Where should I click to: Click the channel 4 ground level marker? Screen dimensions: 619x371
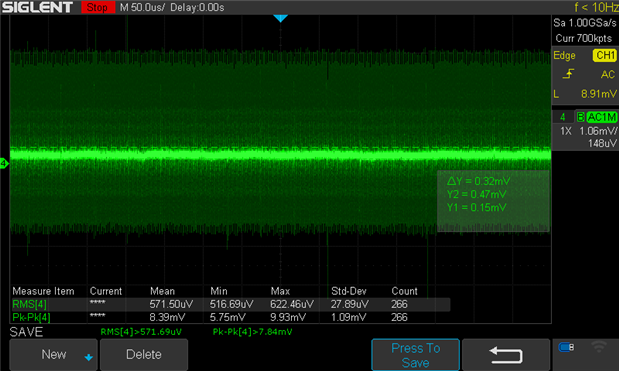pos(4,163)
